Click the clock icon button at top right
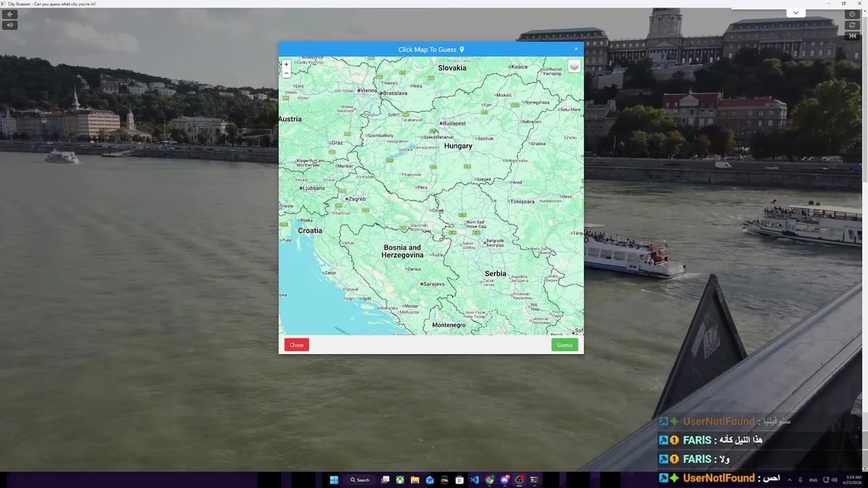 point(852,14)
